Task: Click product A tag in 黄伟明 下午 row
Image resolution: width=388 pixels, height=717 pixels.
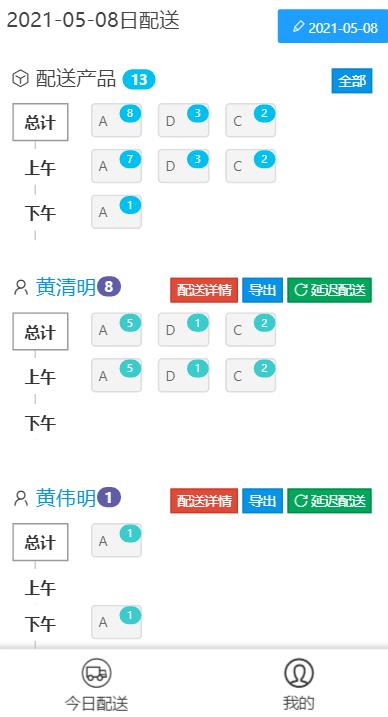Action: 117,622
